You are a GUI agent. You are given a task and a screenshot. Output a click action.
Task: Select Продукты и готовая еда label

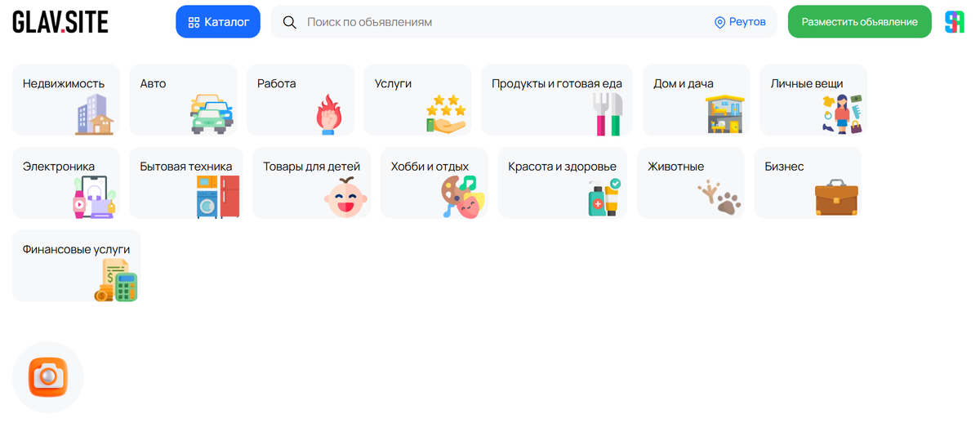[x=557, y=83]
